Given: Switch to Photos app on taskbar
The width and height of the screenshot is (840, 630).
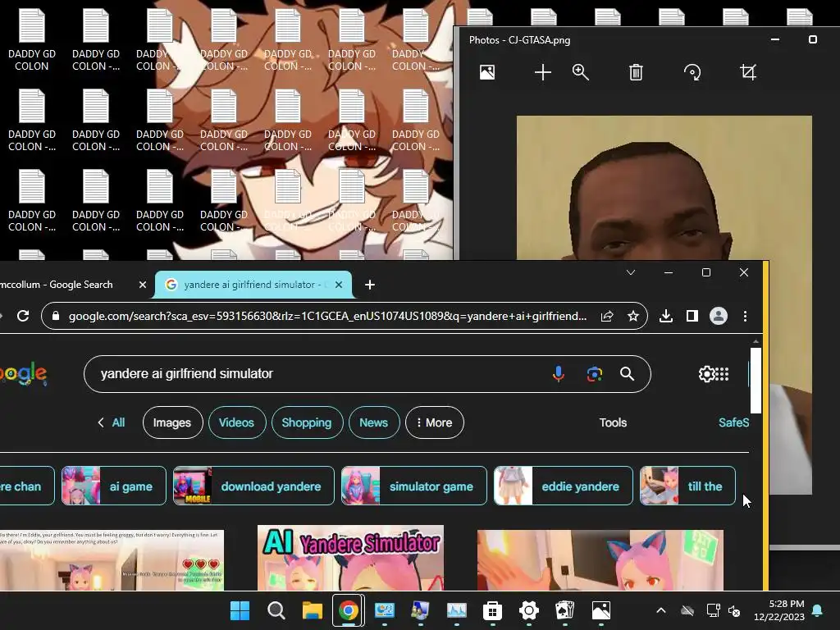Looking at the screenshot, I should pos(601,610).
